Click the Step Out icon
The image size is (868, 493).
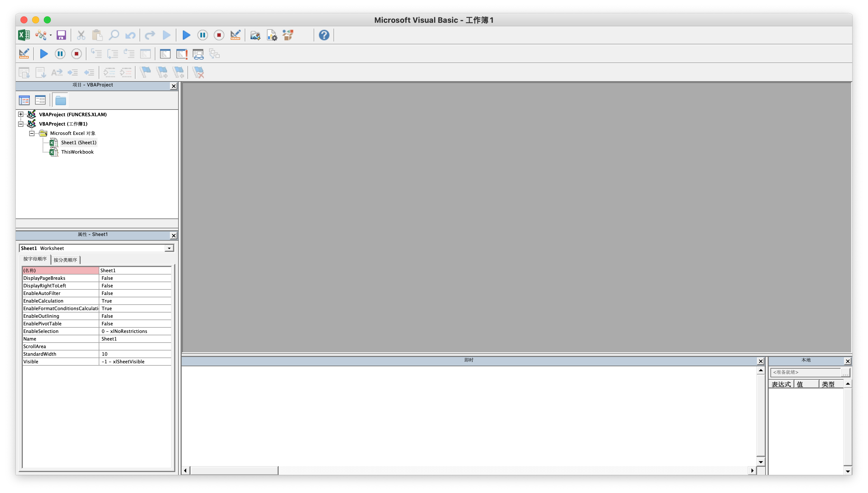(x=129, y=54)
